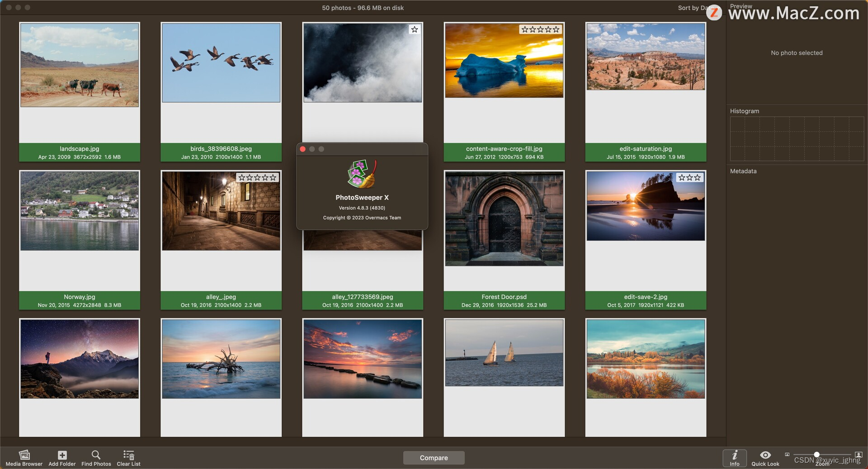
Task: Click the birds_38396608.jpeg file name
Action: pos(221,149)
